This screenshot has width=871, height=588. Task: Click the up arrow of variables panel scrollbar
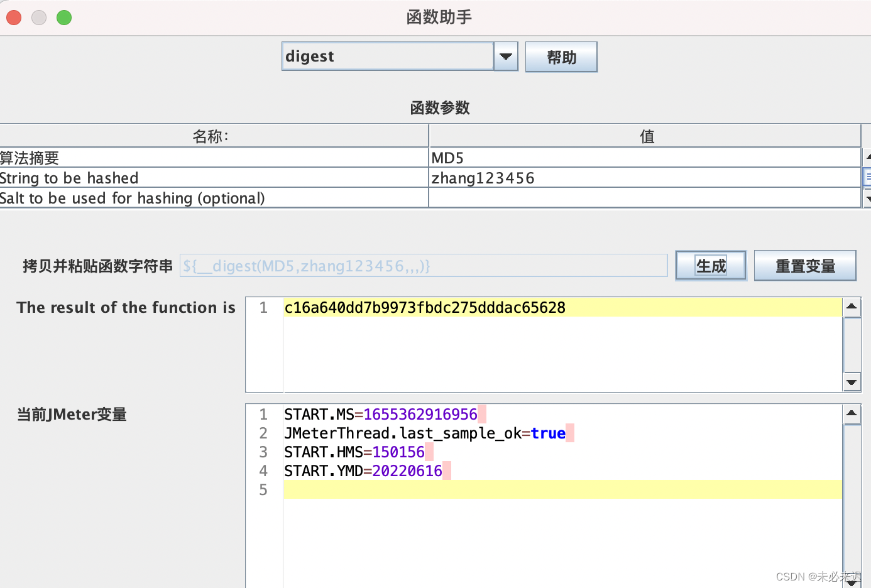(852, 413)
